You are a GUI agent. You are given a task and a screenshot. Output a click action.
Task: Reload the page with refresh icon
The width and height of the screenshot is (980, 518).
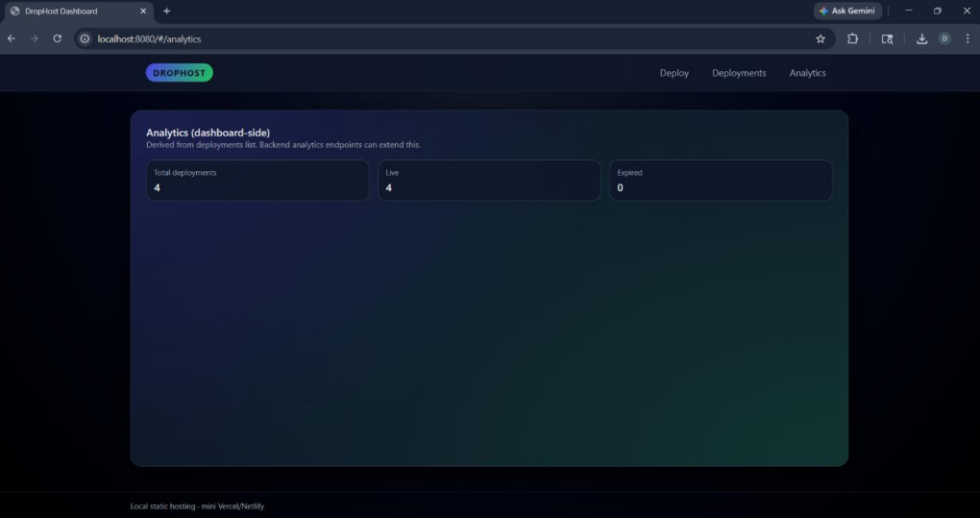click(58, 38)
